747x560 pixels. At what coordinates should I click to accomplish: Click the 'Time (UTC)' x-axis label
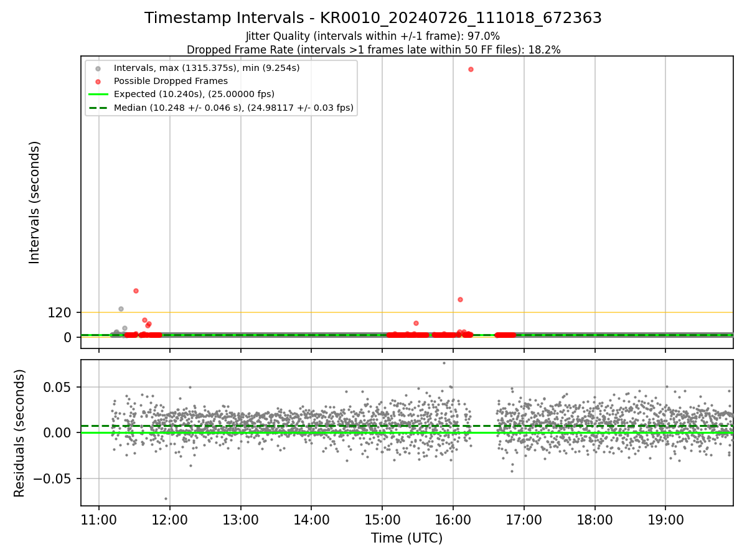pyautogui.click(x=406, y=538)
